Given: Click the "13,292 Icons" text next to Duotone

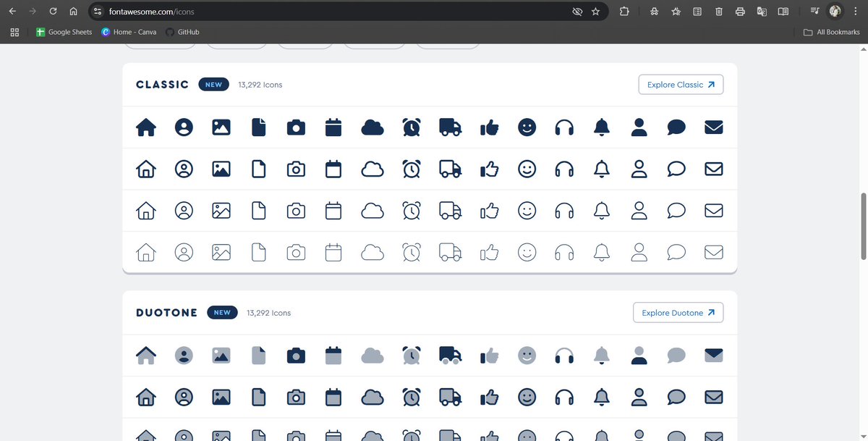Looking at the screenshot, I should click(269, 313).
